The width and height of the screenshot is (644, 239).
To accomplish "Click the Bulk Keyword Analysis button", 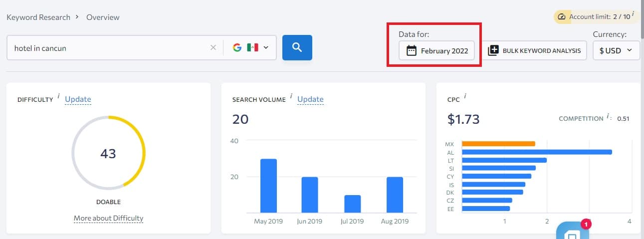I will [535, 50].
